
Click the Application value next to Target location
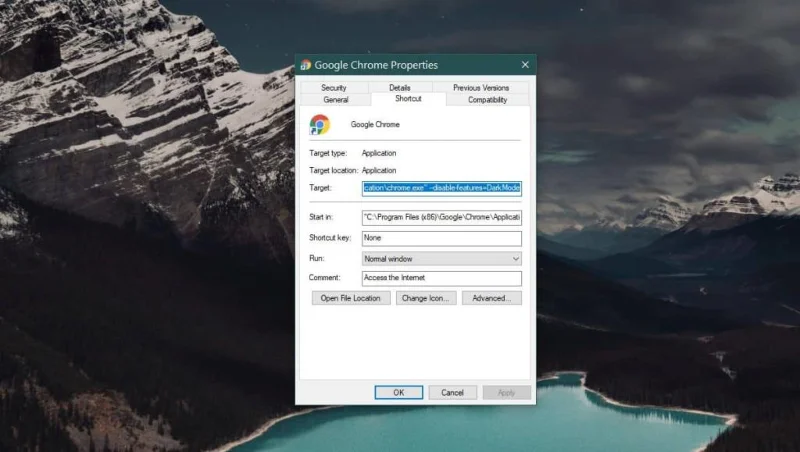[x=379, y=170]
